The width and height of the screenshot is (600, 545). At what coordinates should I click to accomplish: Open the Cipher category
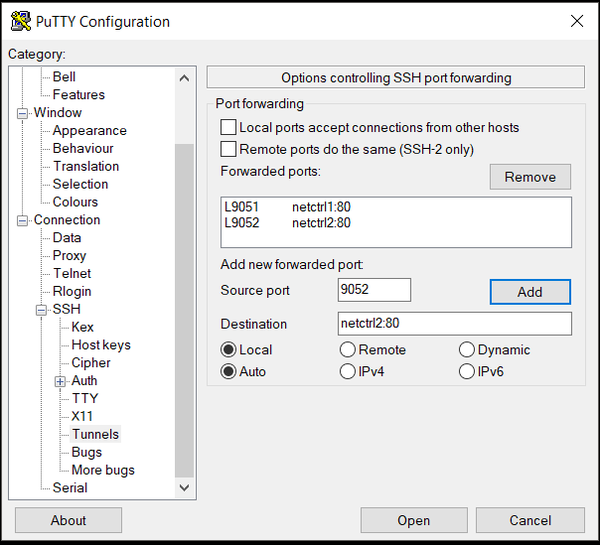91,362
